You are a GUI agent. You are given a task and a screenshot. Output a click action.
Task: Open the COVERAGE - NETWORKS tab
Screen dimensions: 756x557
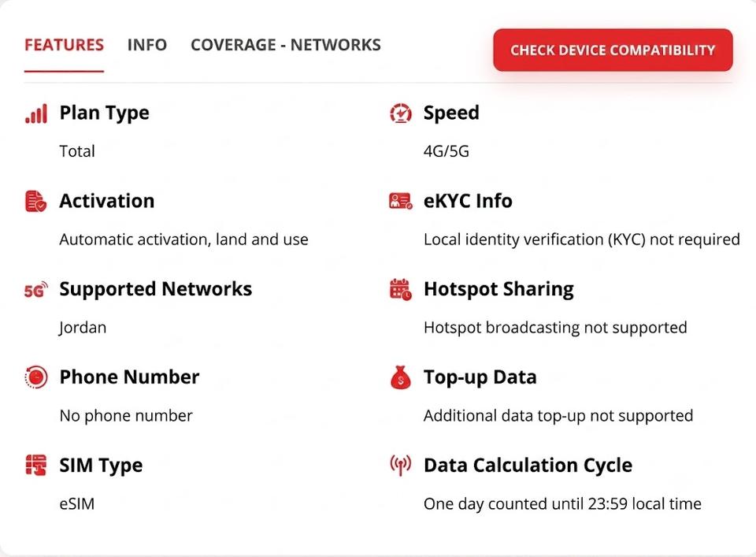tap(286, 45)
